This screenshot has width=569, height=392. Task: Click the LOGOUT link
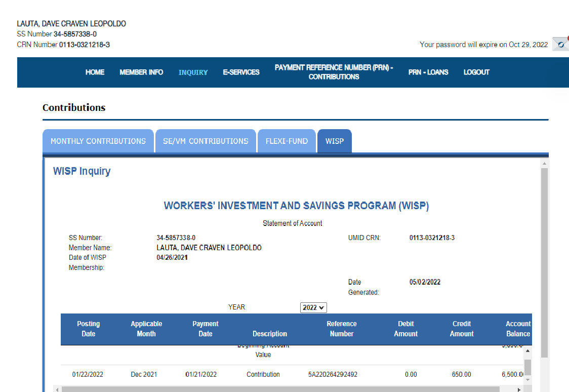coord(476,72)
